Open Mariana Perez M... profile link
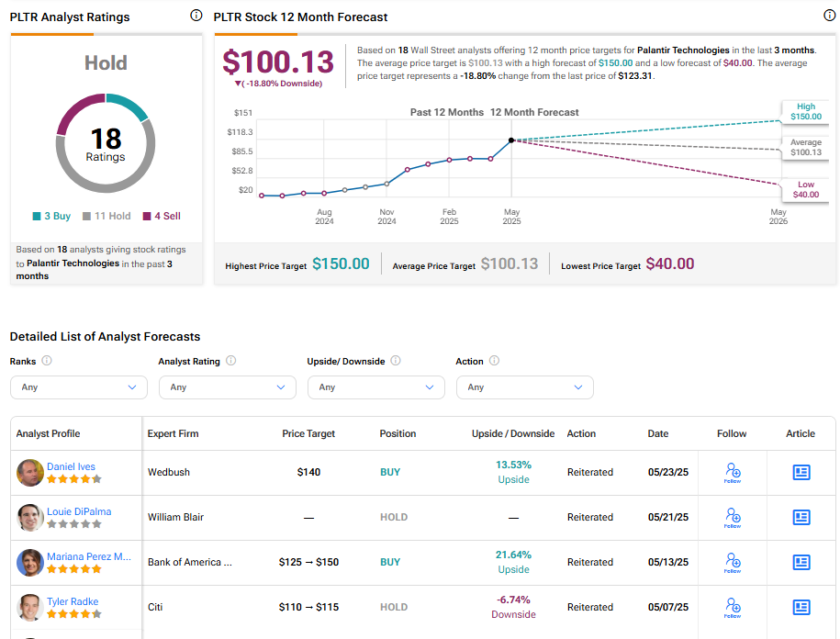The height and width of the screenshot is (639, 840). [x=88, y=556]
